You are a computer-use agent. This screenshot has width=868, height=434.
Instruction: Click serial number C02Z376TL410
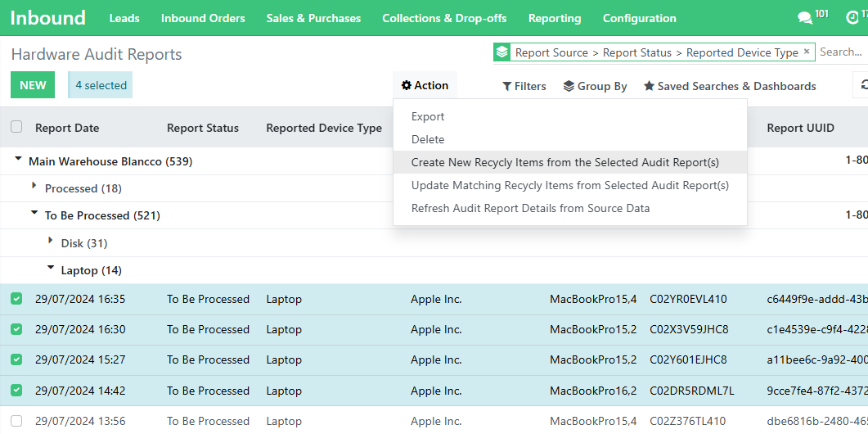(687, 421)
